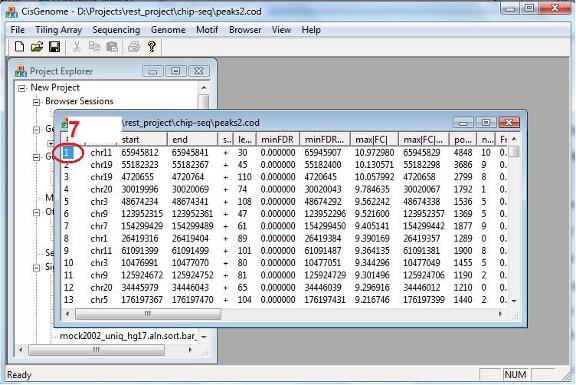Image resolution: width=576 pixels, height=385 pixels.
Task: Click the Print toolbar icon
Action: [x=134, y=47]
